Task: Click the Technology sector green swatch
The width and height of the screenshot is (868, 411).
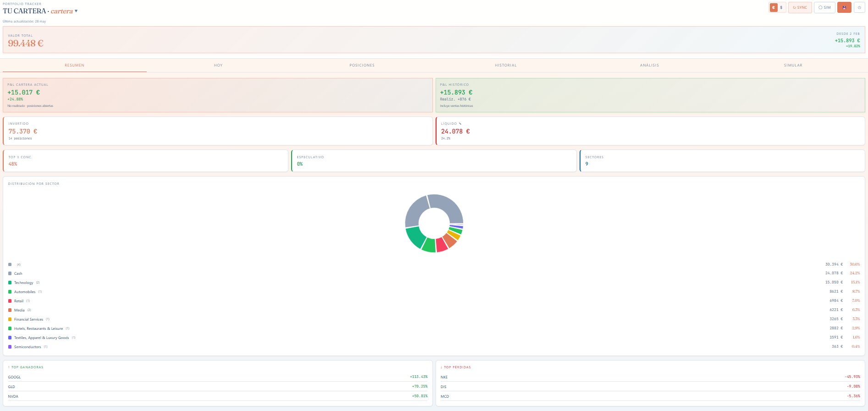Action: coord(10,283)
